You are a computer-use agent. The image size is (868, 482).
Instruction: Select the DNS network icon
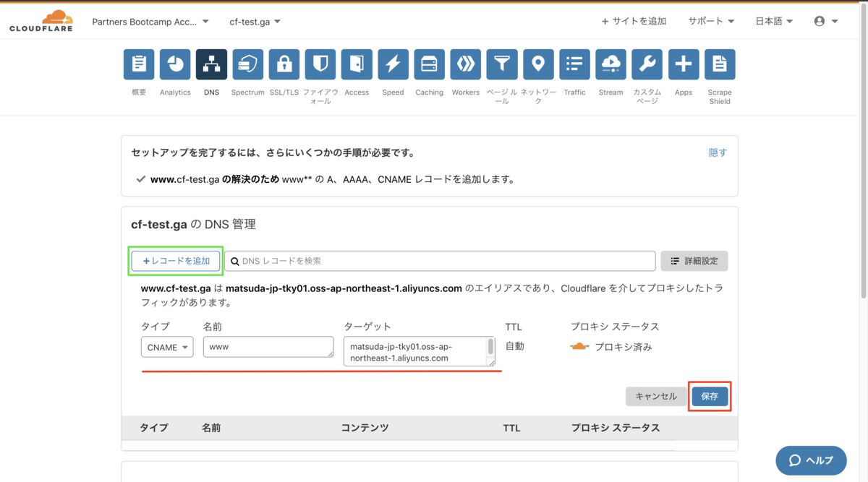click(x=211, y=64)
